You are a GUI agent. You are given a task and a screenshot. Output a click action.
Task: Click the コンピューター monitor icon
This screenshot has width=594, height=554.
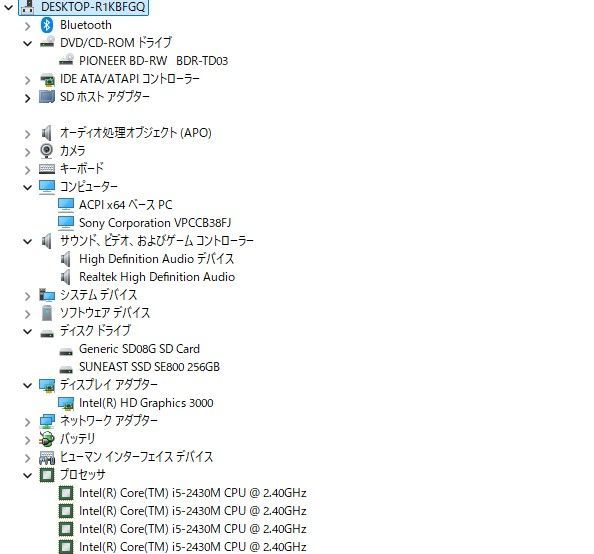click(47, 186)
